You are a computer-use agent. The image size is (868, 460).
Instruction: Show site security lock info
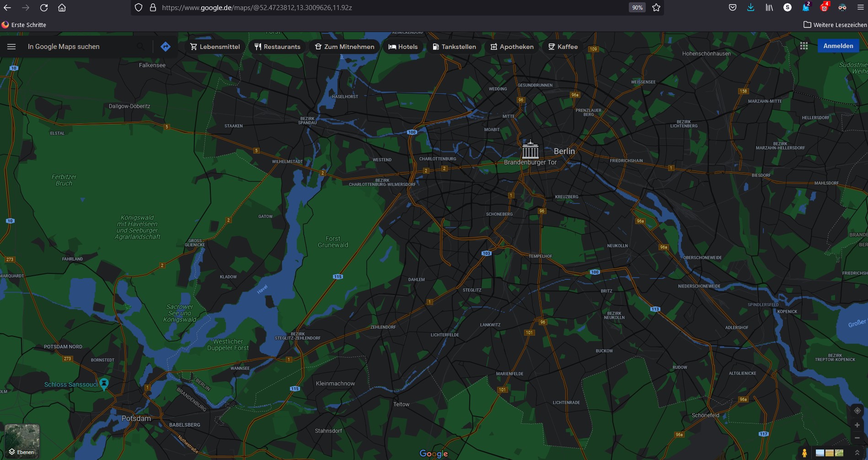pos(153,7)
